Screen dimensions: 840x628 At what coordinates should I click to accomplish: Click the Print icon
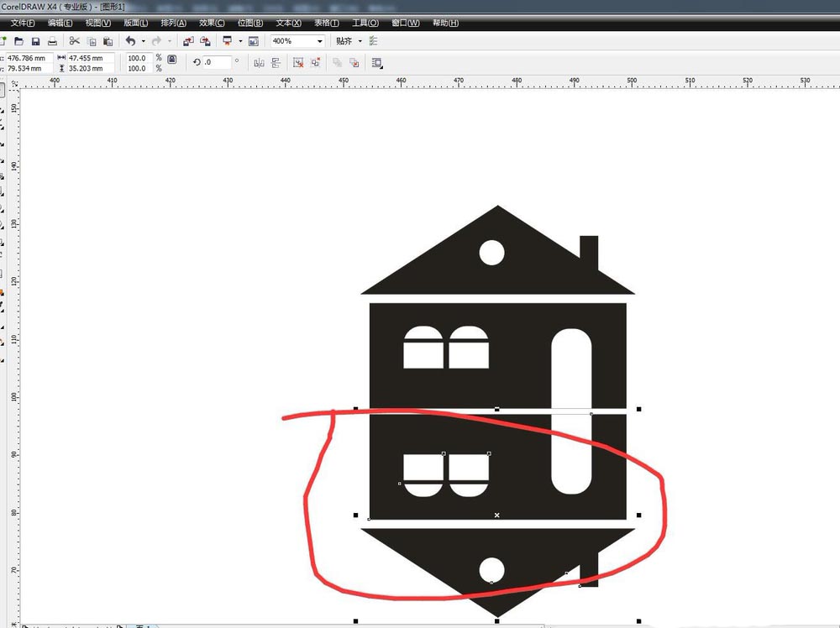[52, 41]
